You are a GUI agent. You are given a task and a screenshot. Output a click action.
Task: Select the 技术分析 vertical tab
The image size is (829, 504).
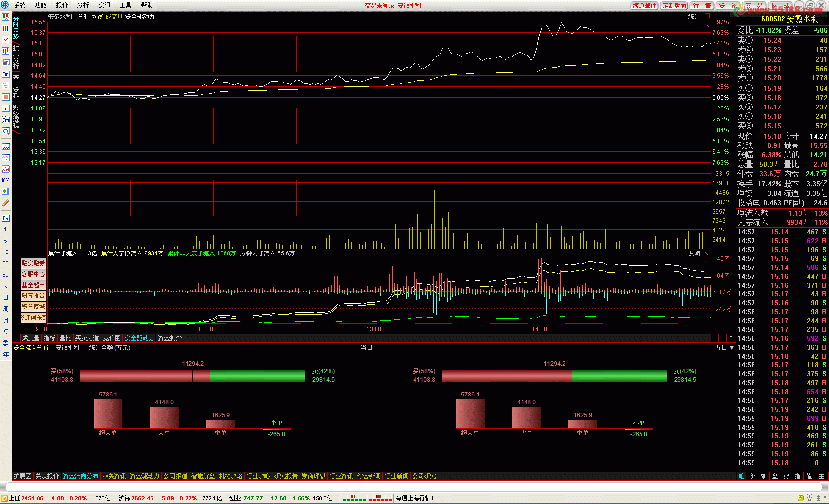16,57
